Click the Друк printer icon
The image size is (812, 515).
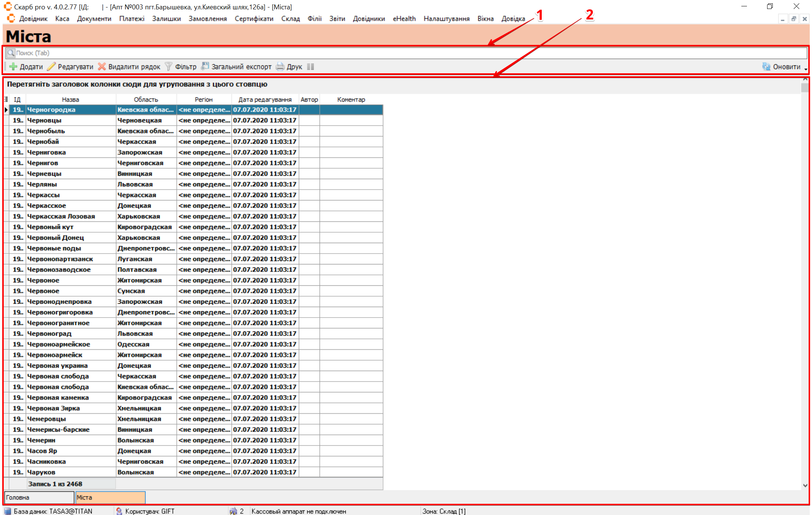tap(280, 67)
